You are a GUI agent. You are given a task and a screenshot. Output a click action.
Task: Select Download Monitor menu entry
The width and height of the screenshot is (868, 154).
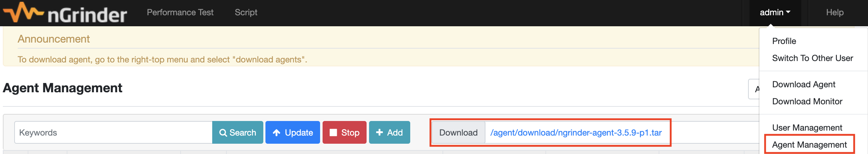coord(807,101)
